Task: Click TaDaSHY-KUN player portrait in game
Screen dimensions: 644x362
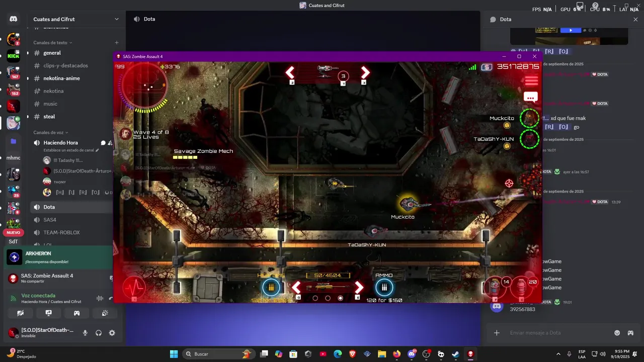Action: click(x=529, y=139)
